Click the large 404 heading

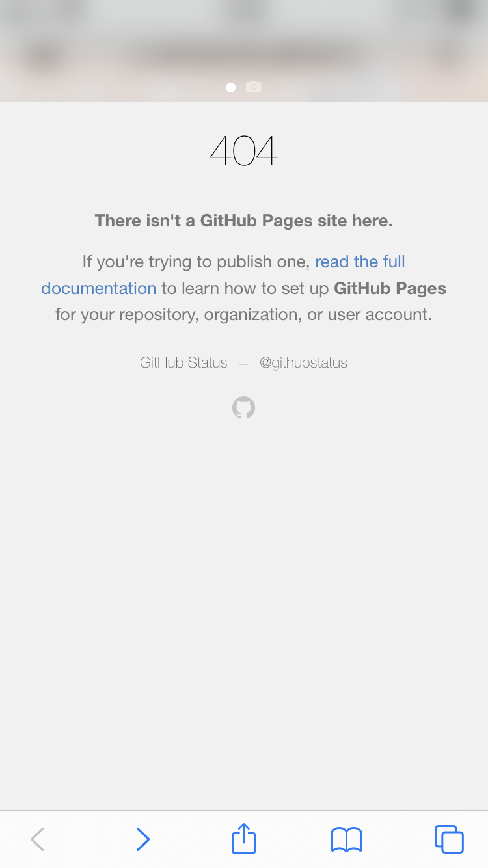click(244, 150)
